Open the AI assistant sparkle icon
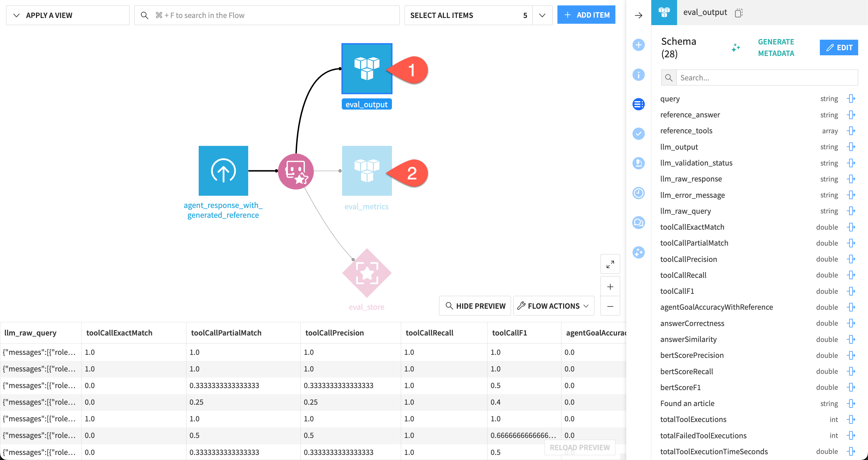This screenshot has width=868, height=460. pyautogui.click(x=638, y=253)
